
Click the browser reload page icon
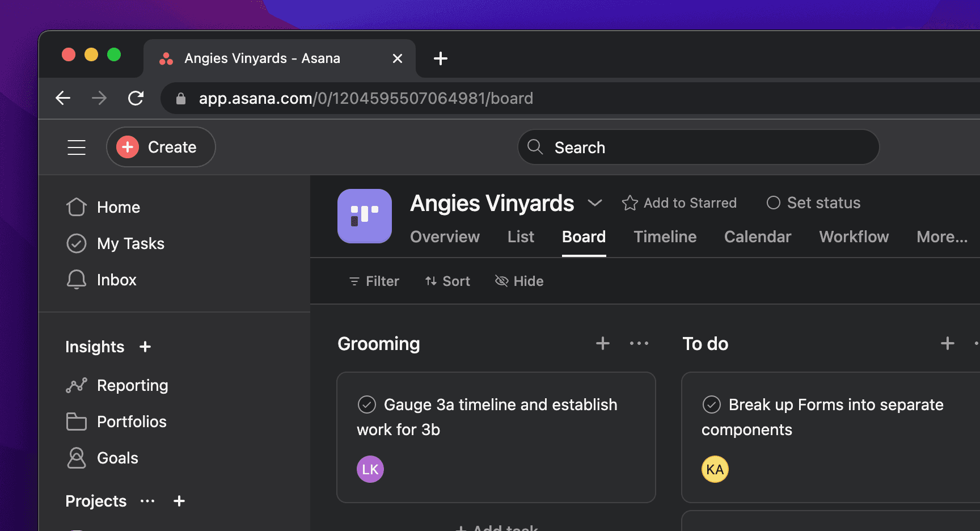pos(136,98)
